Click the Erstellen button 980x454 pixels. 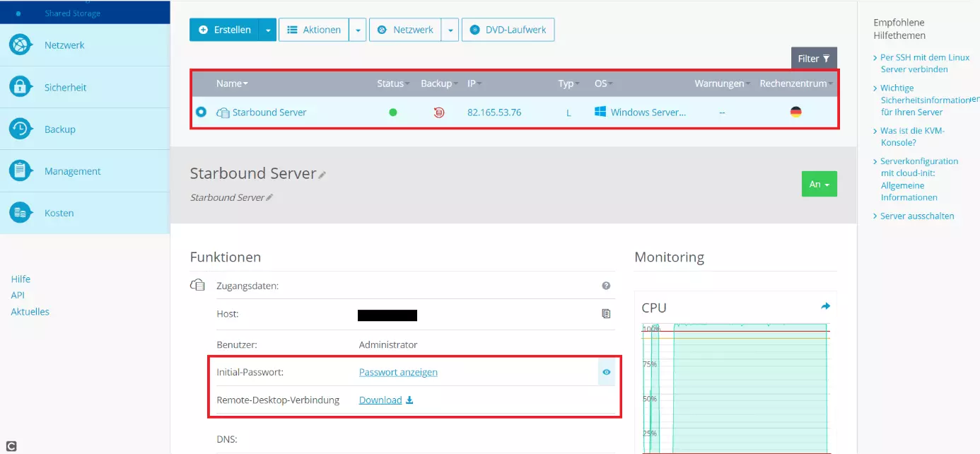coord(224,30)
